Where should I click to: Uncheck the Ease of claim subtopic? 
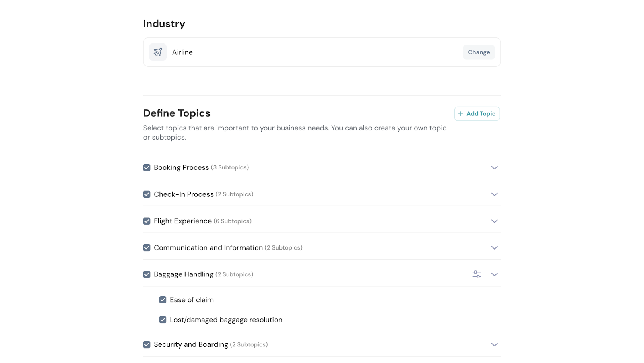pyautogui.click(x=163, y=300)
